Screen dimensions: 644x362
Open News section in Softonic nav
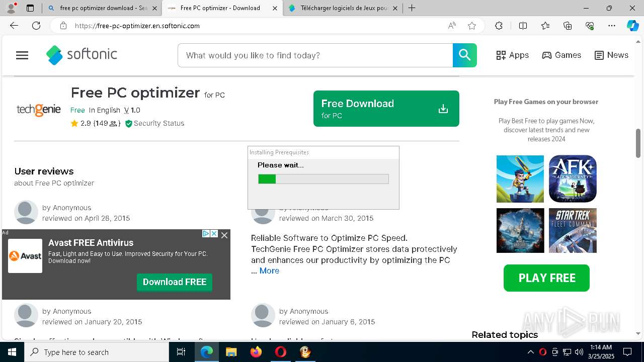coord(611,55)
